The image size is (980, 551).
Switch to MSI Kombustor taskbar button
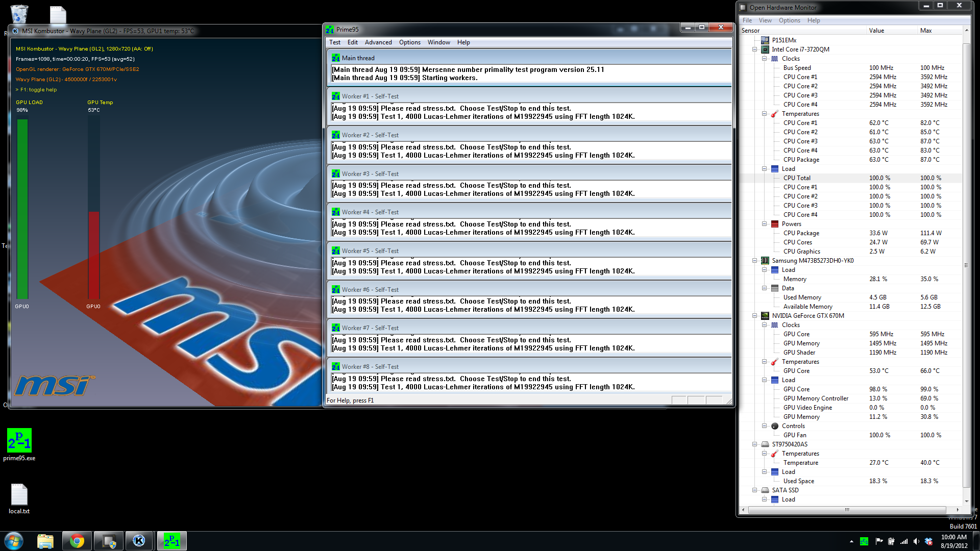[x=139, y=541]
